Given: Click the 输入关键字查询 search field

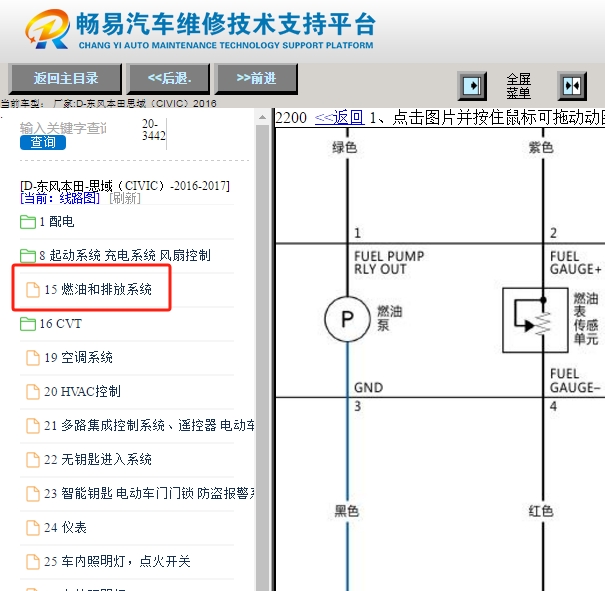Looking at the screenshot, I should (64, 128).
